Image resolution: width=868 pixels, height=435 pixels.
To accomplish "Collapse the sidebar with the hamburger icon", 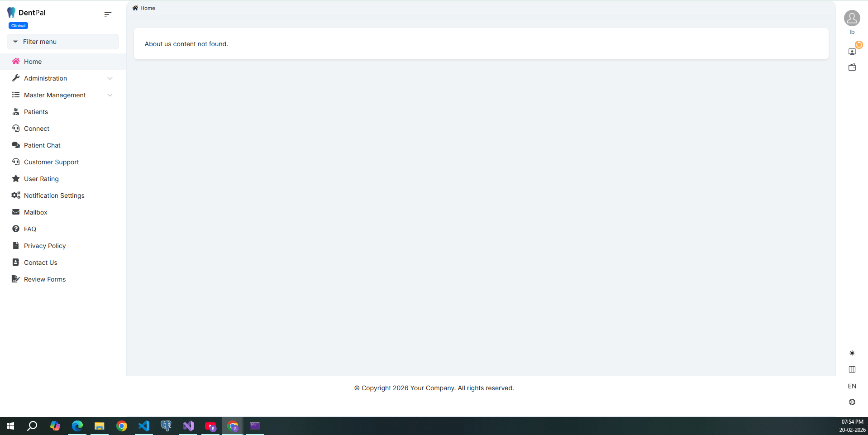I will [108, 14].
